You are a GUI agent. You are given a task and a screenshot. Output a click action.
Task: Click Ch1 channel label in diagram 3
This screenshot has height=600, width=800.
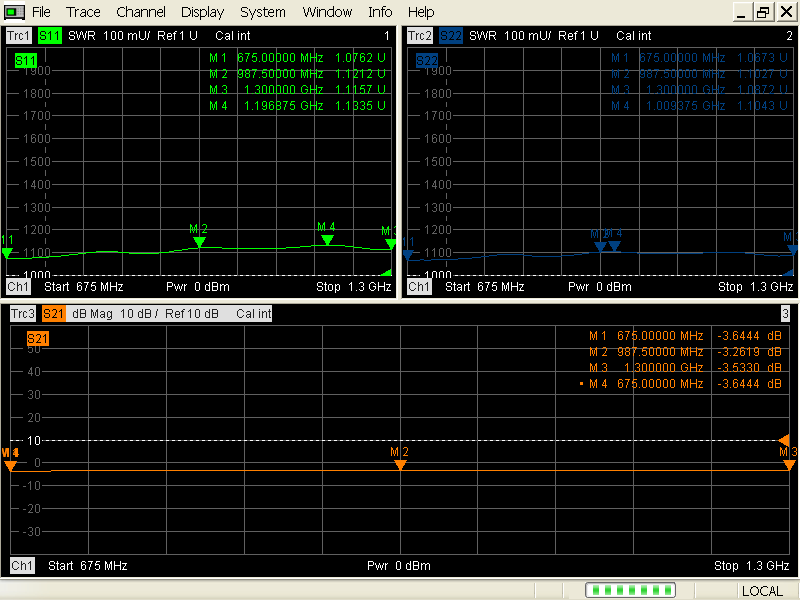(22, 565)
